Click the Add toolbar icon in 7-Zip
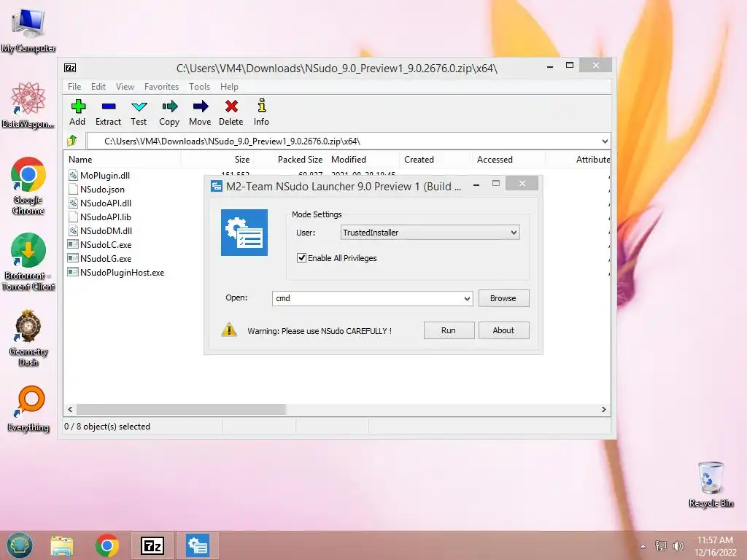Screen dimensions: 747x560 (78, 106)
